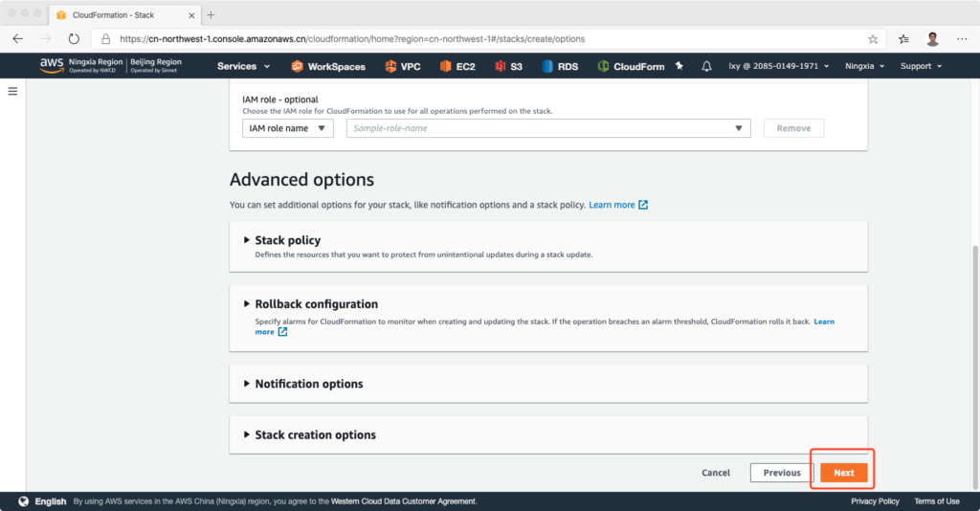980x511 pixels.
Task: Open the RDS service shortcut
Action: point(560,66)
